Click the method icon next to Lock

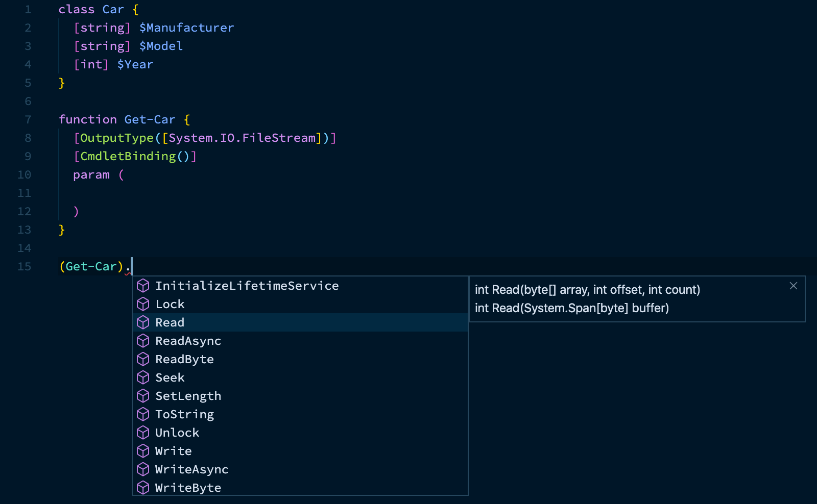[x=143, y=304]
